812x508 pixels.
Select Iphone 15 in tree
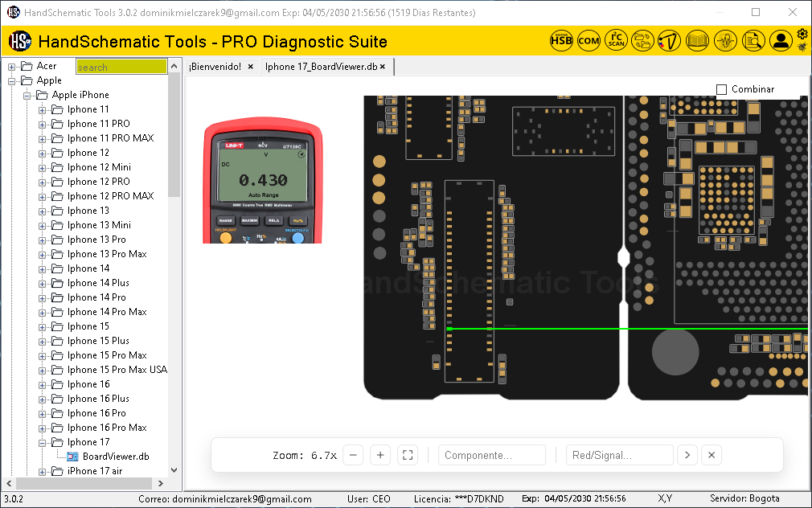(88, 326)
